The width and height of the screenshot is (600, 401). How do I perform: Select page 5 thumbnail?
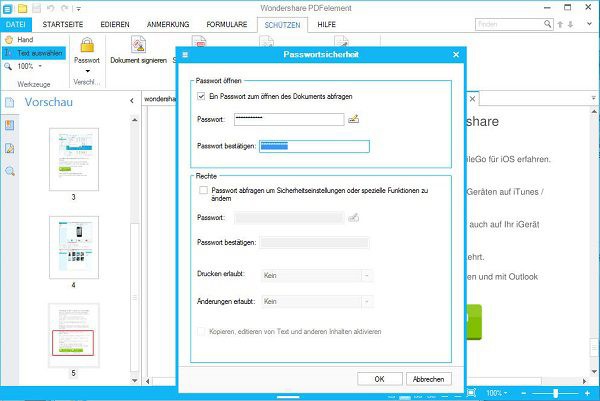click(x=74, y=335)
